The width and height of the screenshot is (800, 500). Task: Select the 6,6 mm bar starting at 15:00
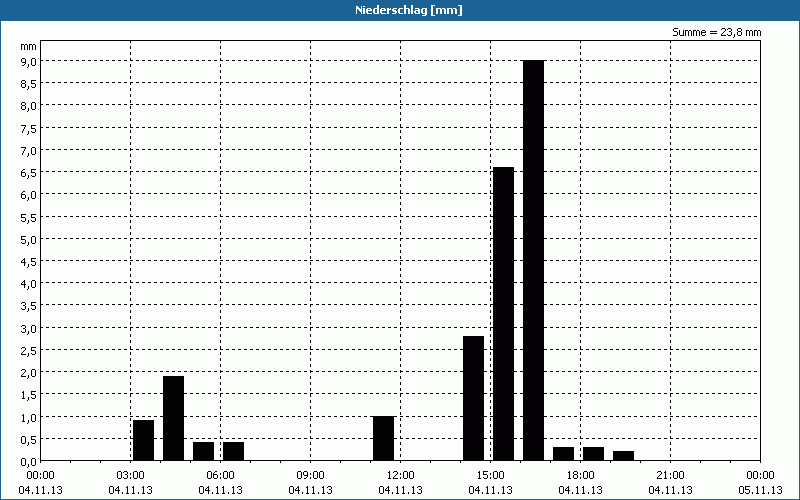(504, 314)
